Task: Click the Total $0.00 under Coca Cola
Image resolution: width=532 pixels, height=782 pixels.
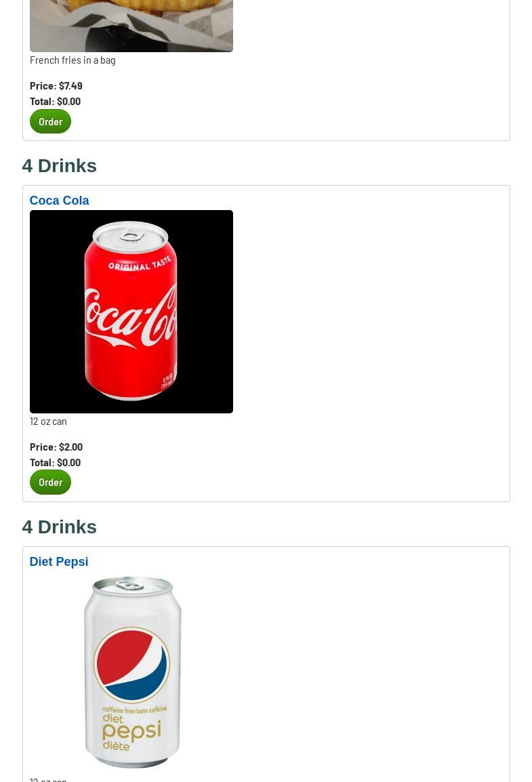Action: click(56, 462)
